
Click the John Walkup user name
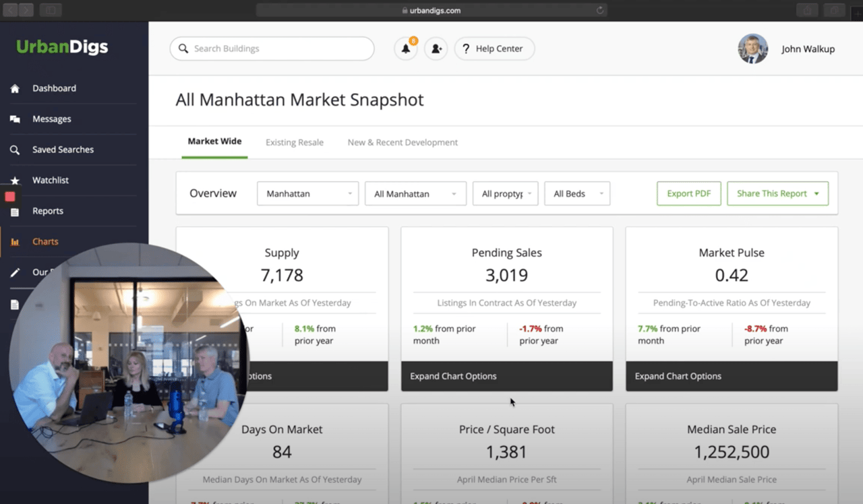pyautogui.click(x=808, y=49)
